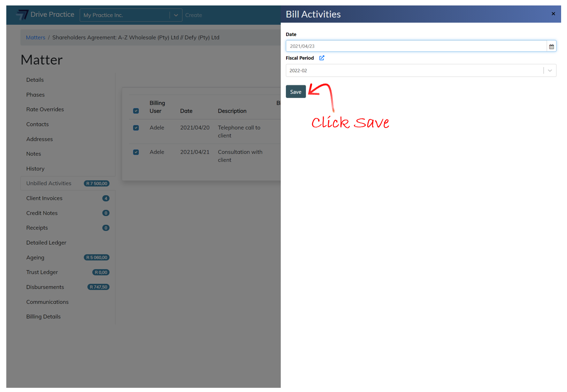Open Disbursements in sidebar
This screenshot has width=567, height=392.
click(x=45, y=287)
